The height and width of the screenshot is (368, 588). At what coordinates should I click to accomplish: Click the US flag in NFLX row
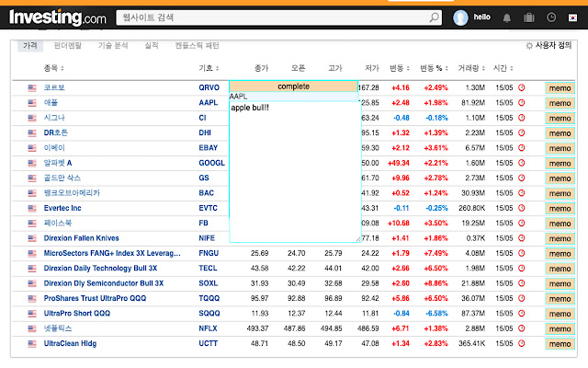[32, 328]
